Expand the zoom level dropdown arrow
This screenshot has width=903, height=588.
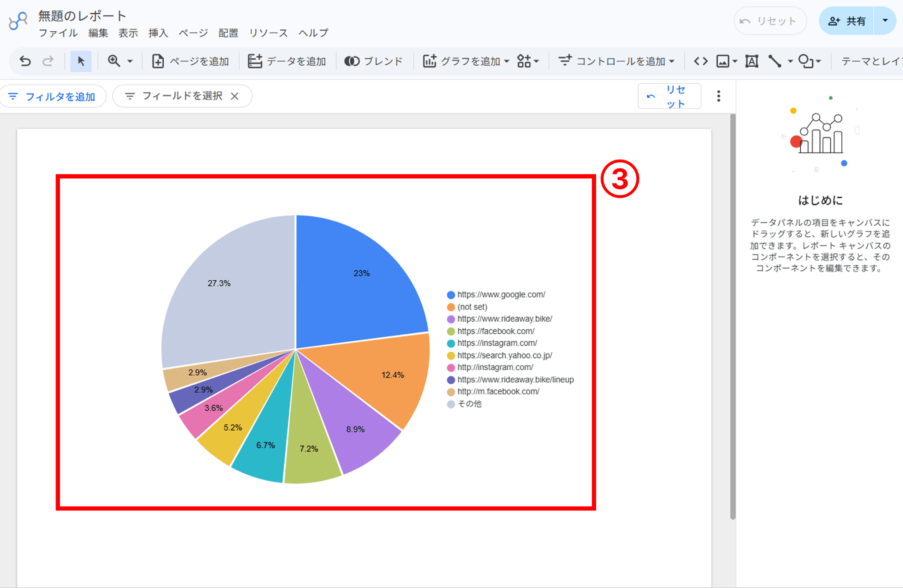click(130, 61)
